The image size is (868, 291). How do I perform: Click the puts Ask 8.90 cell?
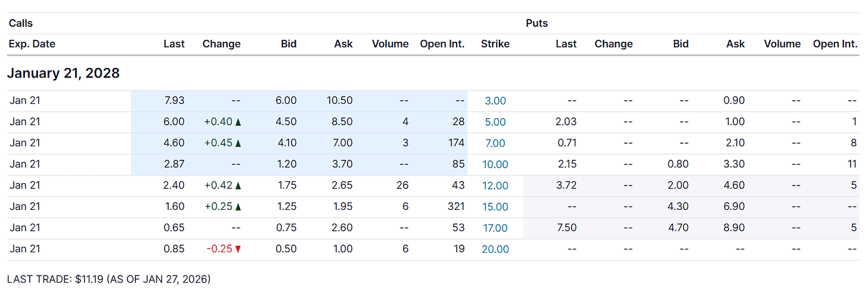tap(735, 228)
